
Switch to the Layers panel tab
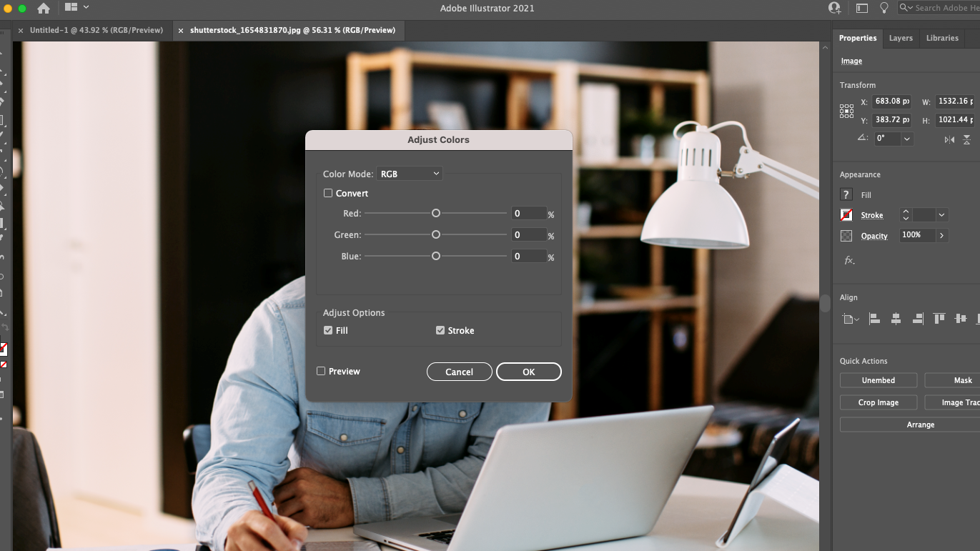point(901,38)
